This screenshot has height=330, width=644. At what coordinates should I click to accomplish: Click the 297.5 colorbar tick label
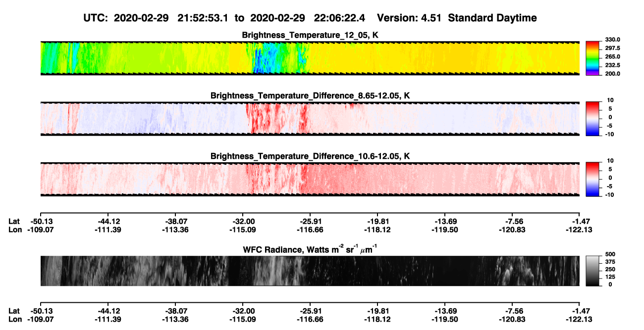[613, 48]
